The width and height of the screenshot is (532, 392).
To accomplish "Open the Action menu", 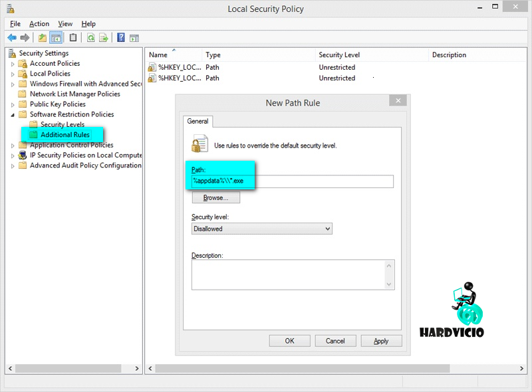I will [x=39, y=24].
